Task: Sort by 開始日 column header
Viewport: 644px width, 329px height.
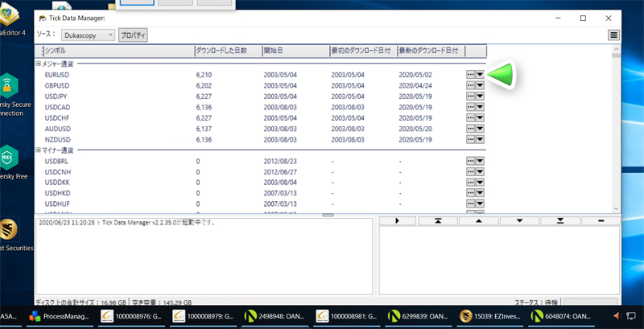Action: (295, 51)
